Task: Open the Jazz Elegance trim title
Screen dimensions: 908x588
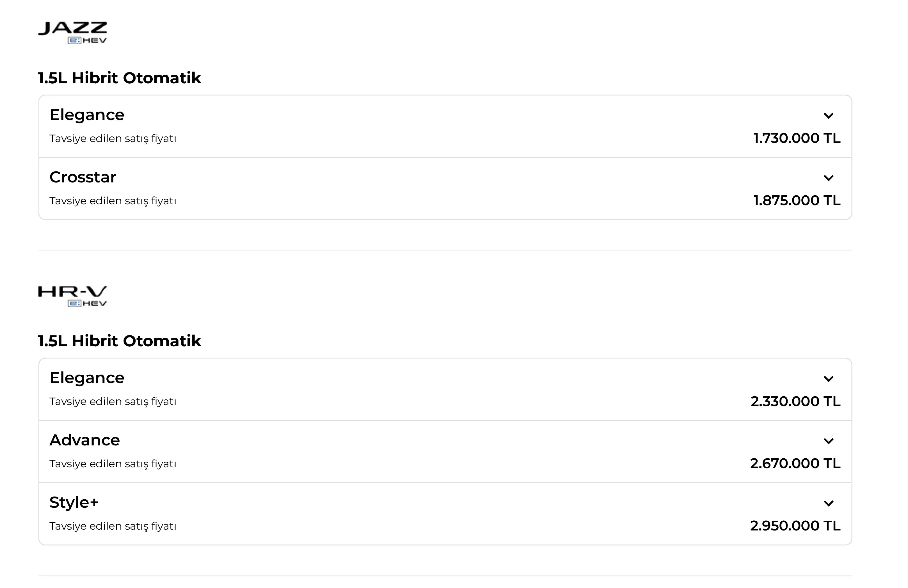Action: point(87,115)
